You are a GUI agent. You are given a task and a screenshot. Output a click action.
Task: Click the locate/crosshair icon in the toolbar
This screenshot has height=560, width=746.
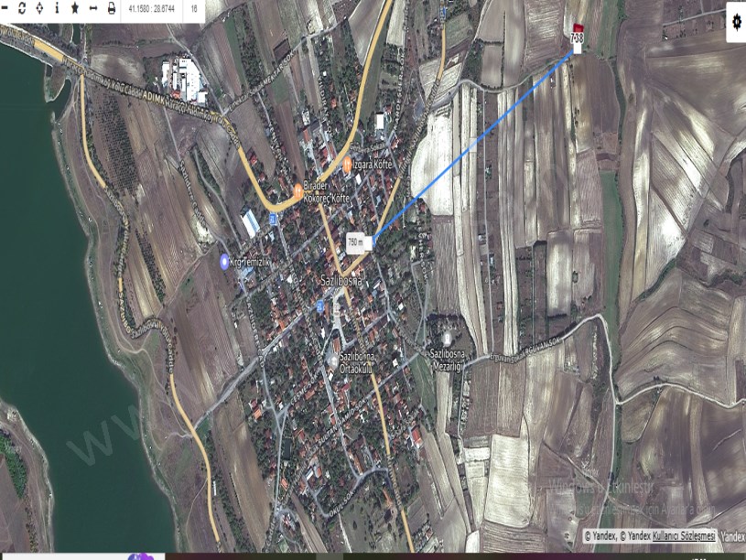38,8
